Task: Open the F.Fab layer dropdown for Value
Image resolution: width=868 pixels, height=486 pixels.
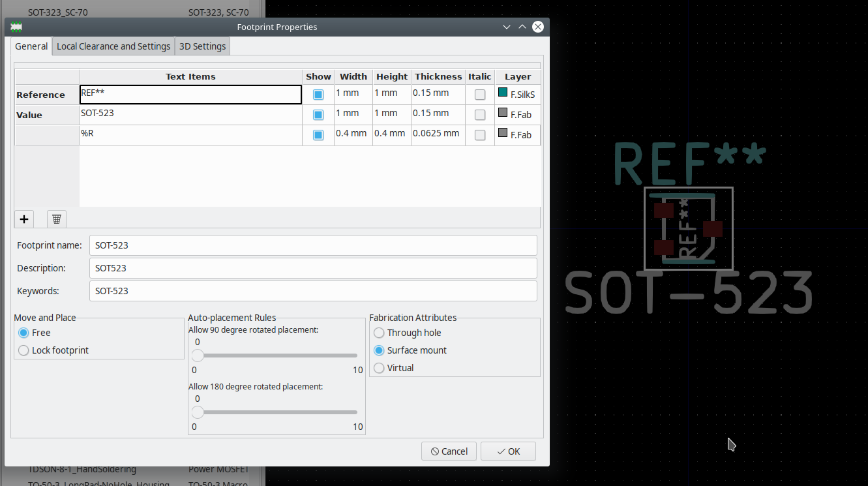Action: pyautogui.click(x=517, y=114)
